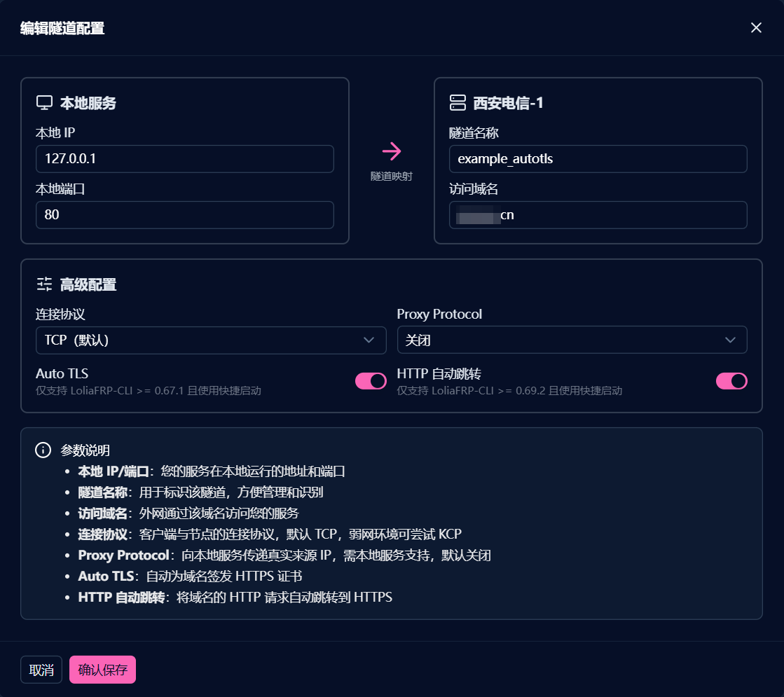Focus the 本地 IP field showing 127.0.0.1
Screen dimensions: 784x697
[x=184, y=159]
